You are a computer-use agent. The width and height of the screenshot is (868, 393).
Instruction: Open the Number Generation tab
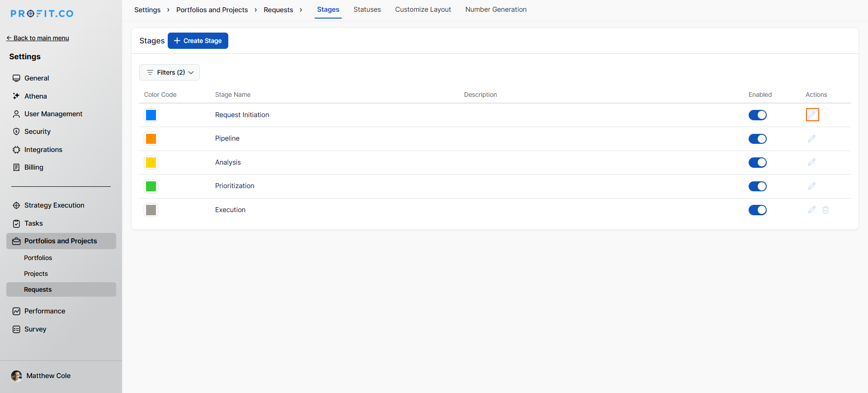[495, 9]
